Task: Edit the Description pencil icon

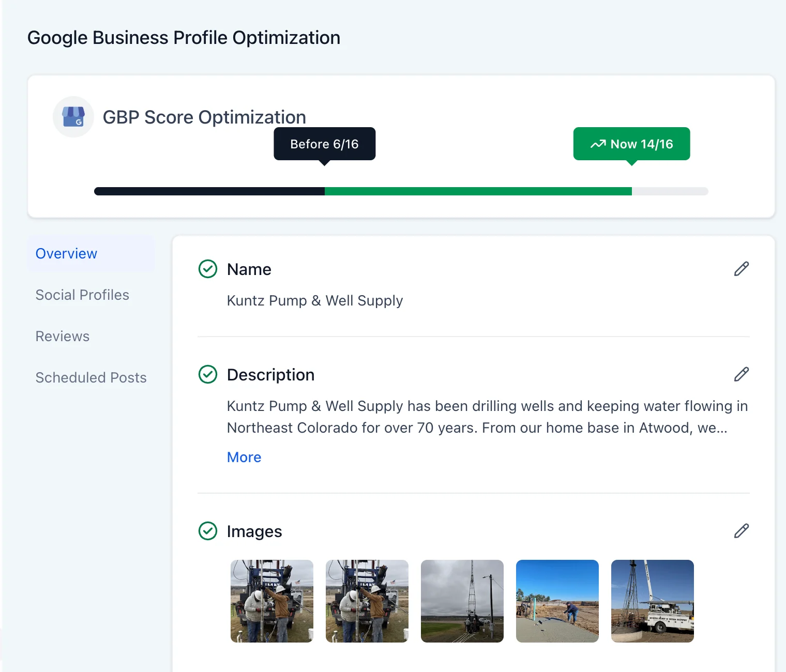Action: [742, 374]
